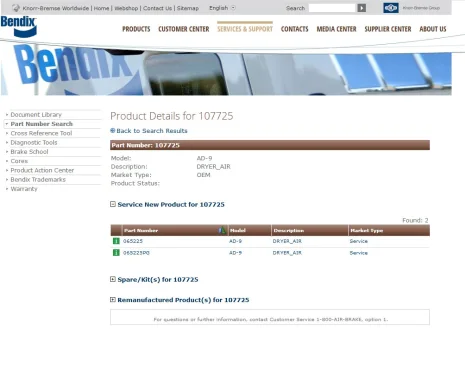Click the OEM market type value
The width and height of the screenshot is (465, 392).
click(203, 175)
